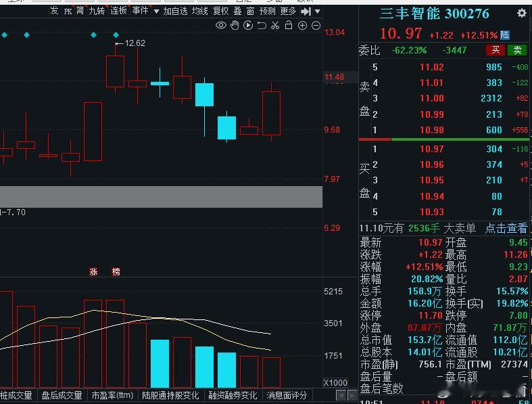Image resolution: width=532 pixels, height=404 pixels.
Task: Click the 12.62 high price label
Action: coord(135,43)
